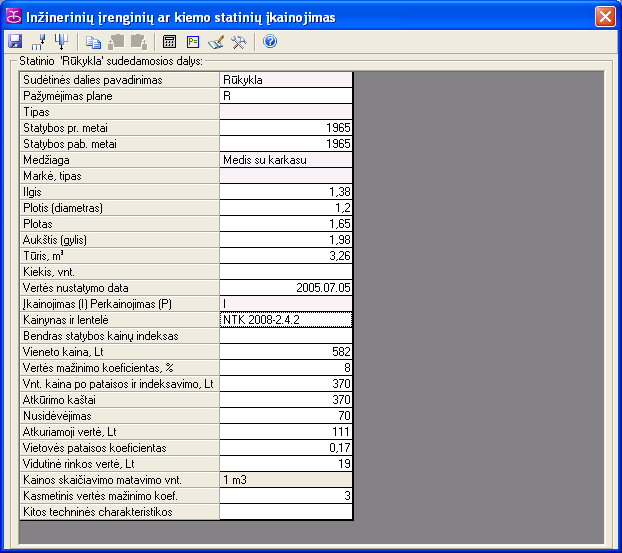Click 'Kainos skaičiavimo matavimo vnt.' label
This screenshot has height=553, width=622.
pyautogui.click(x=119, y=480)
